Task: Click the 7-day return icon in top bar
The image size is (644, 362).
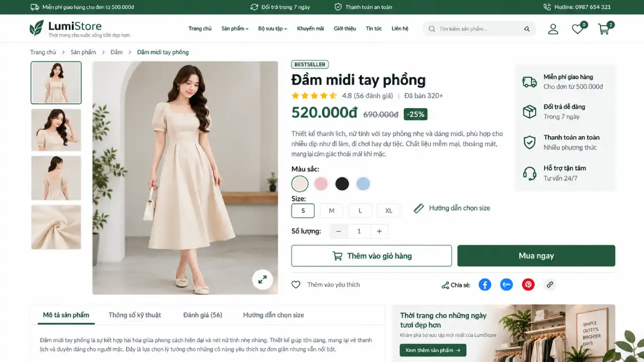Action: [x=255, y=7]
